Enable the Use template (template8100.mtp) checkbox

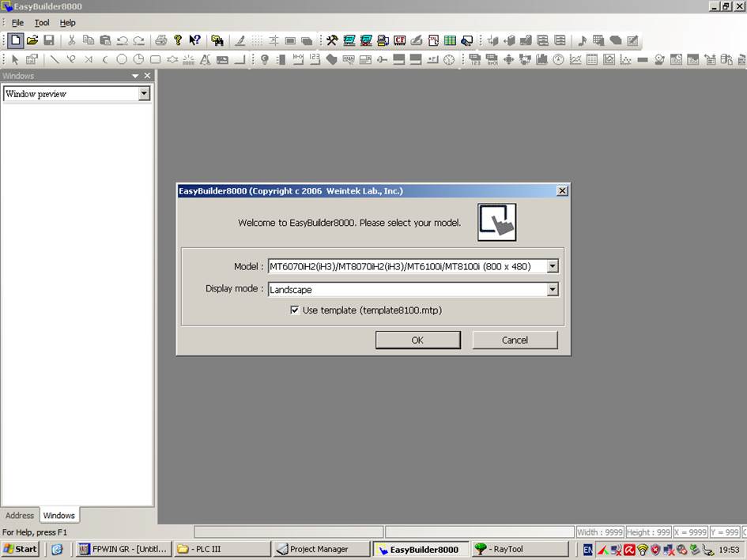click(x=296, y=310)
